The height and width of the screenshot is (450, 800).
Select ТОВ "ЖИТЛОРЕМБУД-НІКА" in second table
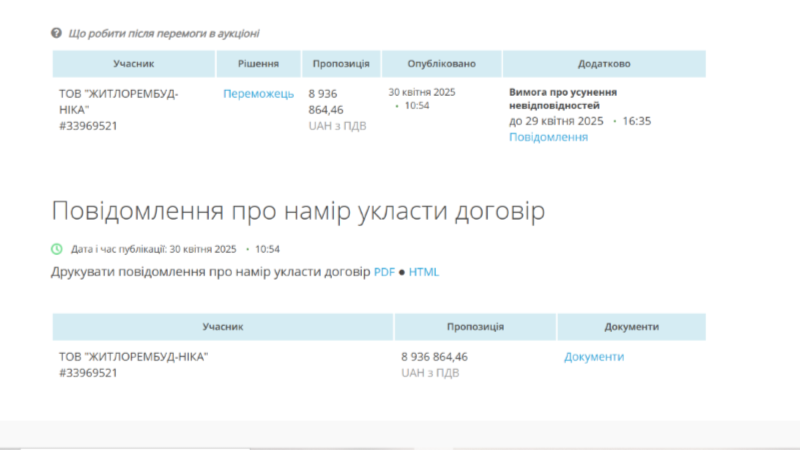click(134, 357)
